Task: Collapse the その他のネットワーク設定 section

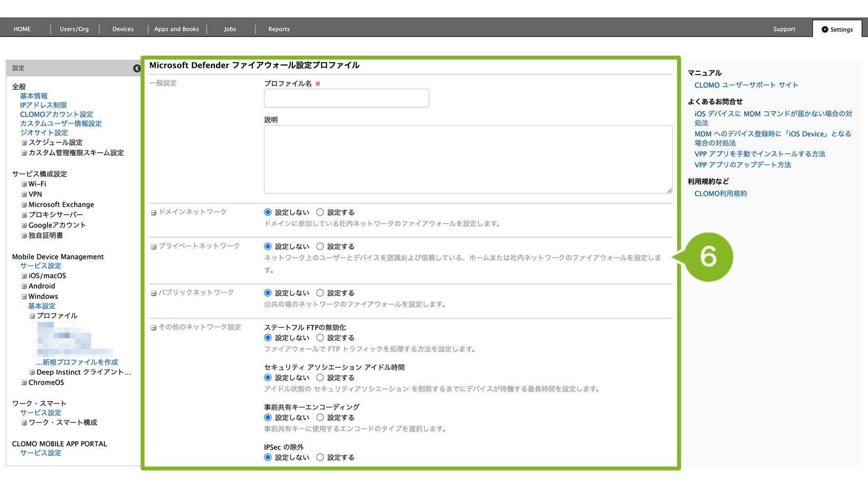Action: 153,328
